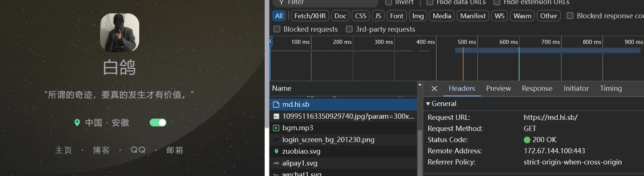Click the bgm.mp3 media file icon
644x176 pixels.
pyautogui.click(x=276, y=128)
